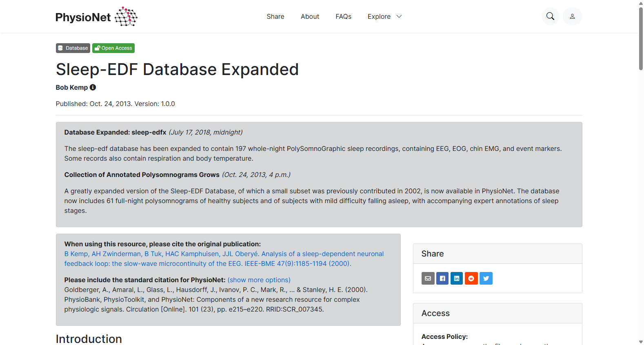
Task: Click the show more options link
Action: click(x=259, y=280)
